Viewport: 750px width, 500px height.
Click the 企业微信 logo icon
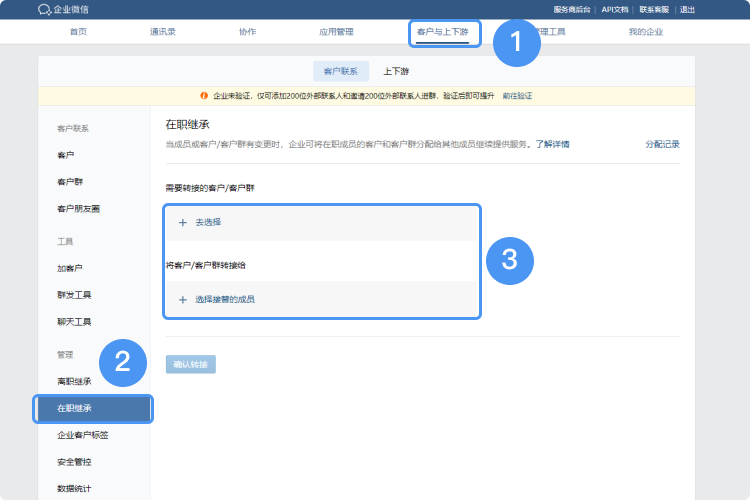coord(44,9)
